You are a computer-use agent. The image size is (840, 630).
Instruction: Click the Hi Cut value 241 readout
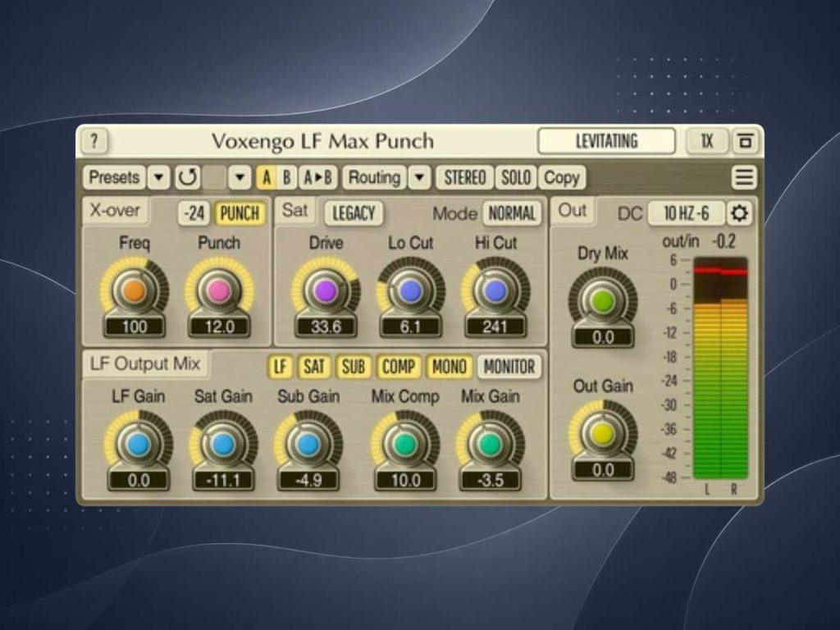(x=495, y=326)
